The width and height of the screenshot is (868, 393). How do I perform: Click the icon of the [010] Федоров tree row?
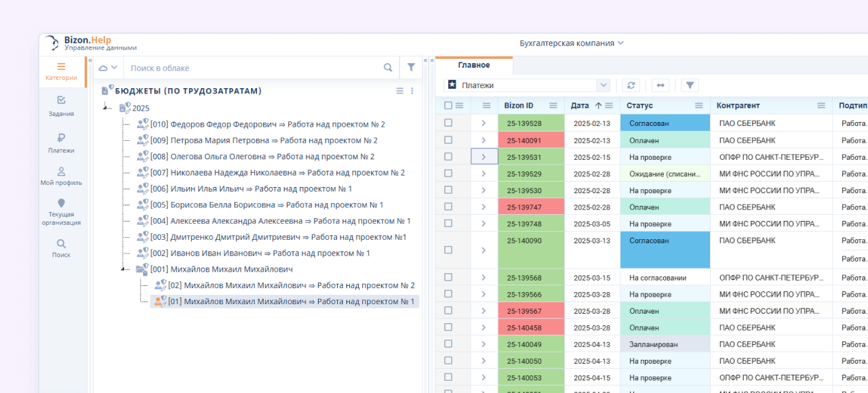tap(142, 124)
